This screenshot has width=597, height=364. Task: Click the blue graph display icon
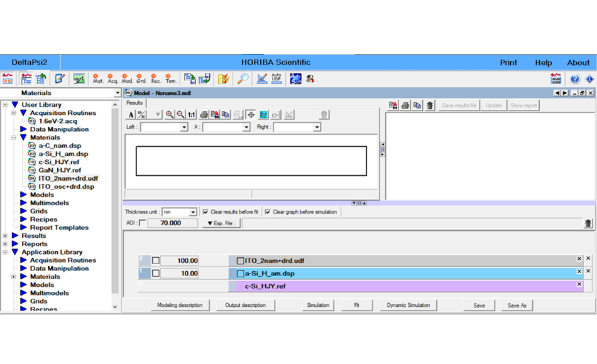[x=263, y=114]
